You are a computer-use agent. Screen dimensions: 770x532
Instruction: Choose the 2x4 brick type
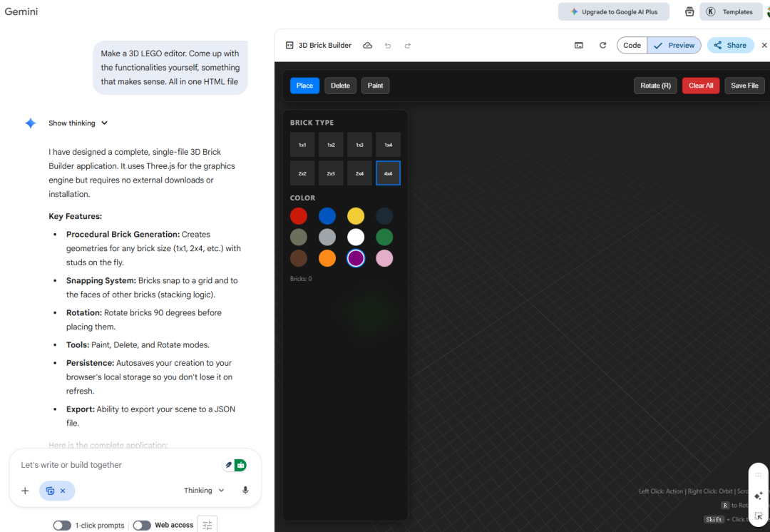[359, 173]
